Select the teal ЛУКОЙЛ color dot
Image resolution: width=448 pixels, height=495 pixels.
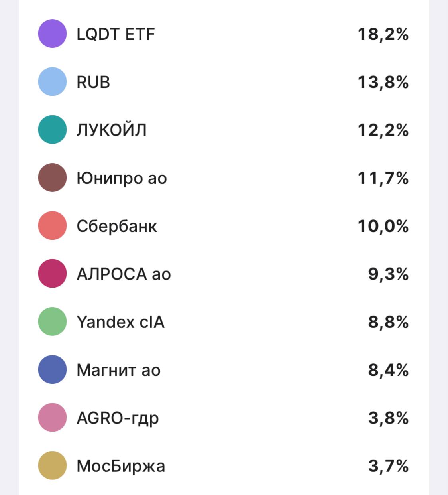click(x=52, y=130)
